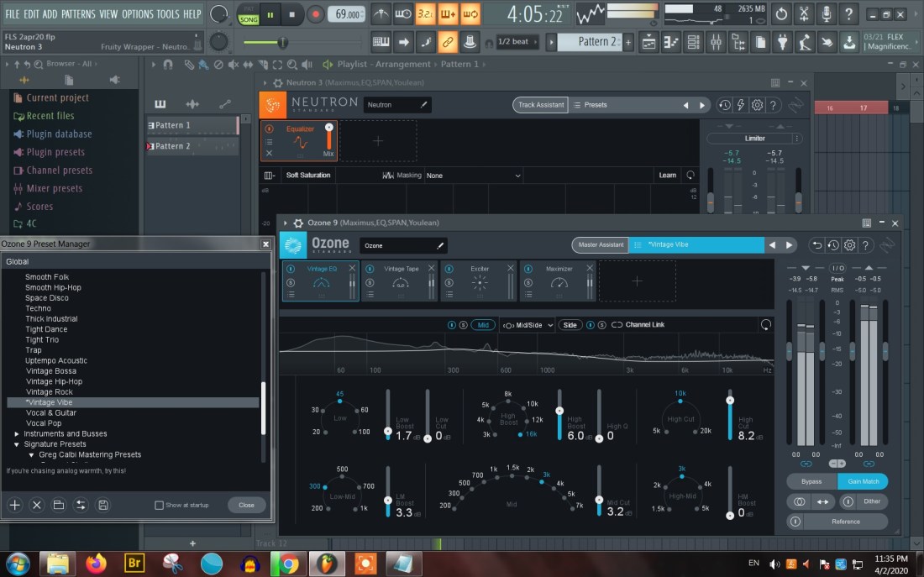Image resolution: width=924 pixels, height=577 pixels.
Task: Check the Show at startup checkbox
Action: pos(159,506)
